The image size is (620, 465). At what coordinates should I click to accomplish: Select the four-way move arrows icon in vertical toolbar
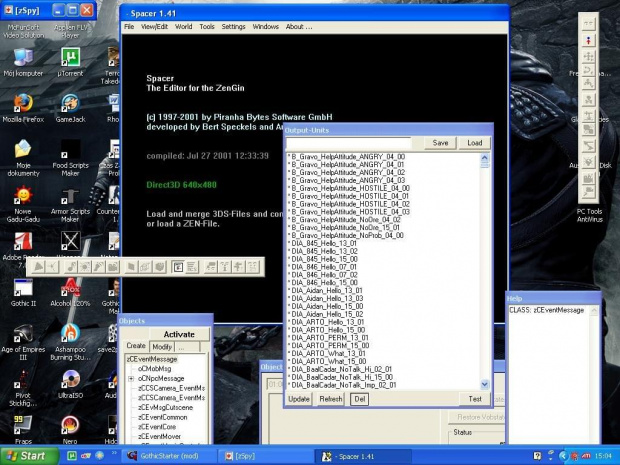tap(589, 57)
